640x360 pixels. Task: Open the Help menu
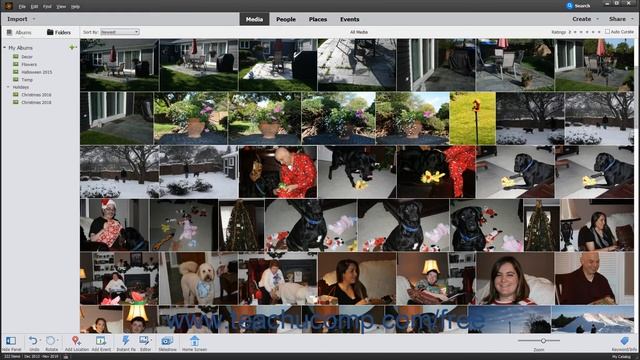click(x=76, y=7)
